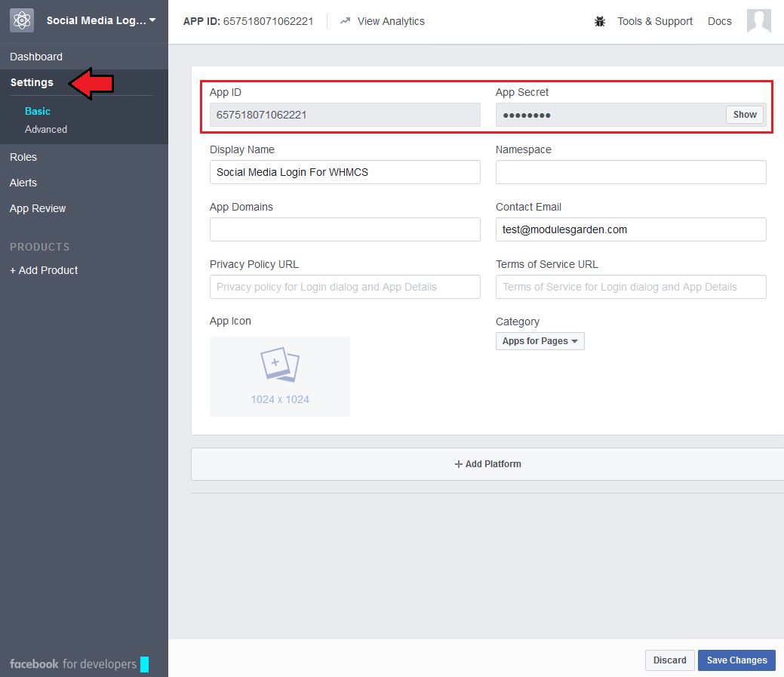Click the View Analytics trend icon
This screenshot has width=784, height=677.
pyautogui.click(x=345, y=21)
